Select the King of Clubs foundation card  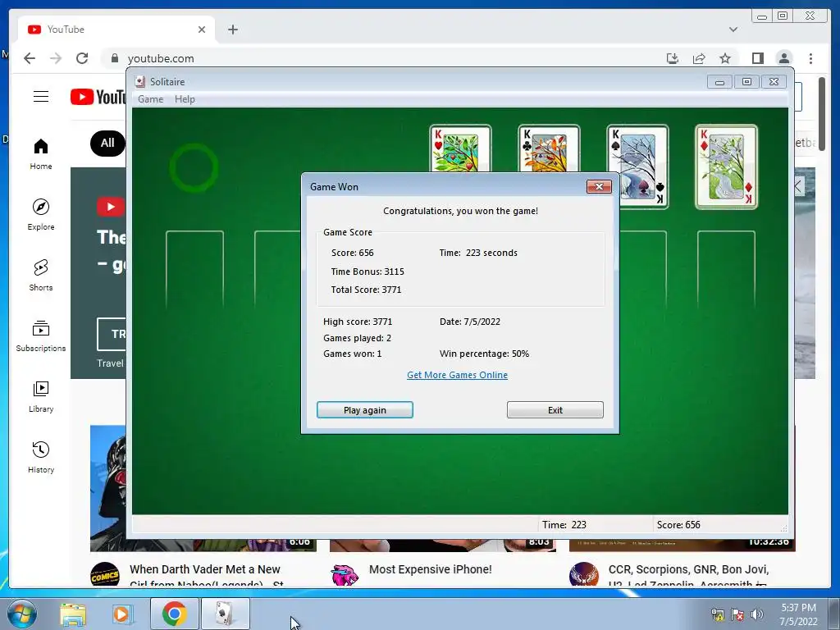(549, 149)
